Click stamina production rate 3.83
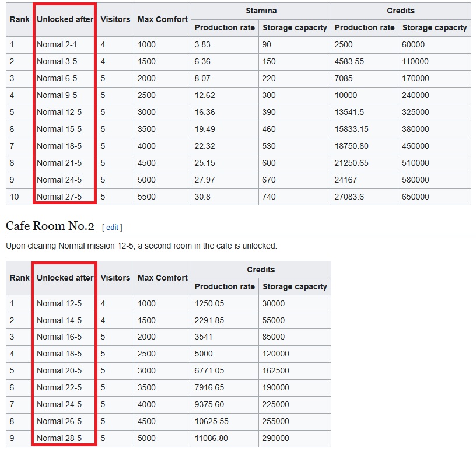The image size is (476, 451). [202, 45]
